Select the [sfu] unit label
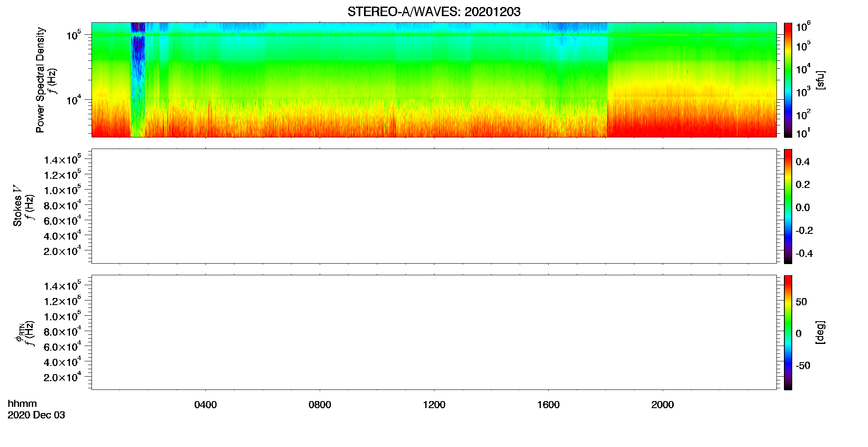Image resolution: width=868 pixels, height=447 pixels. (x=820, y=80)
